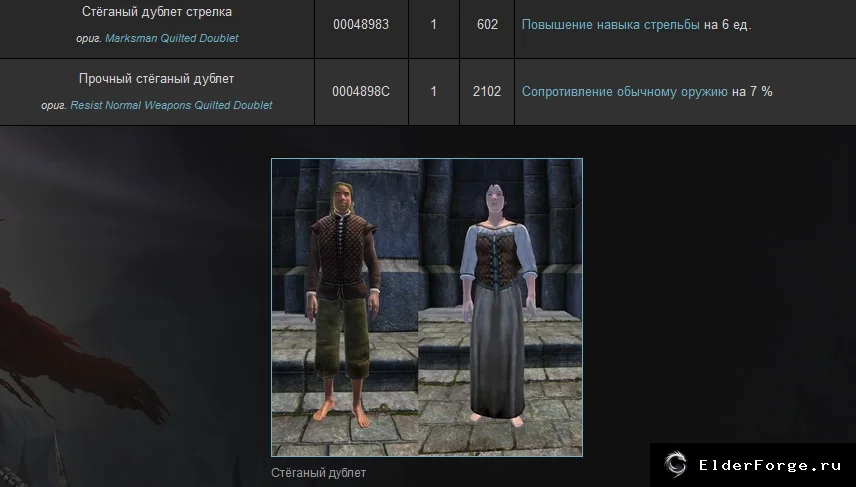
Task: Open the Marksman Quilted Doublet link
Action: pos(171,38)
